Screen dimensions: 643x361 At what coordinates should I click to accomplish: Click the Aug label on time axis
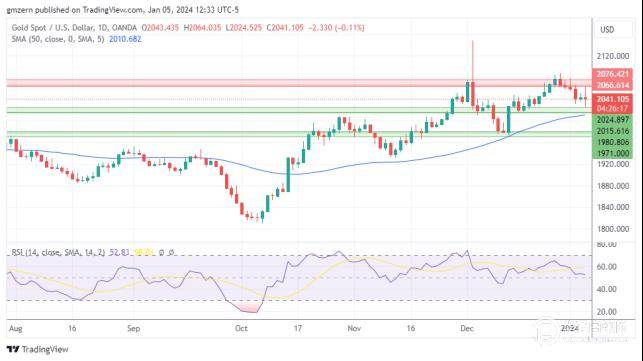[x=16, y=329]
